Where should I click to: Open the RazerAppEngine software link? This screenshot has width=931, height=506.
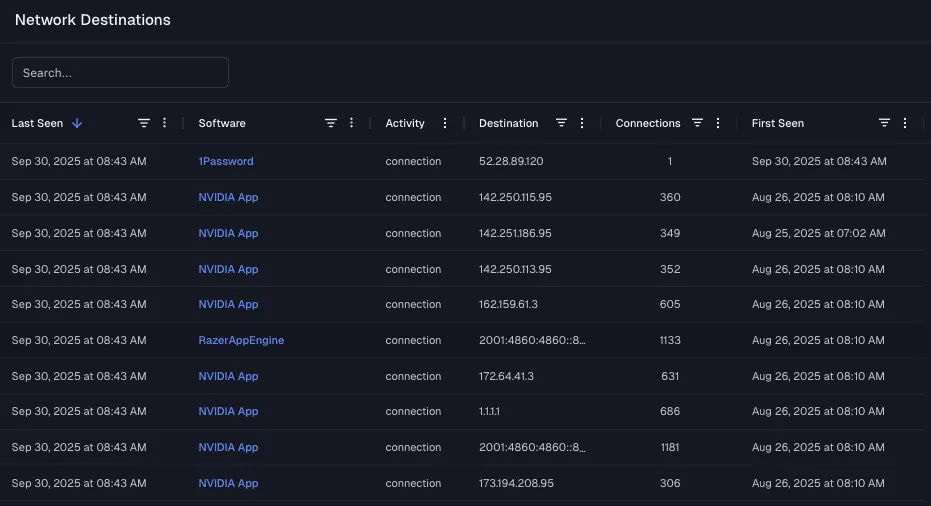[x=241, y=340]
